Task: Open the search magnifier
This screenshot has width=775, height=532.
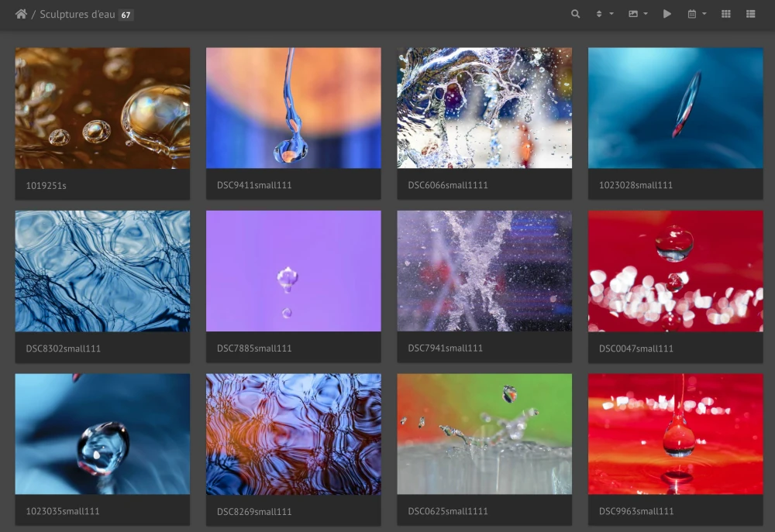Action: pyautogui.click(x=575, y=14)
